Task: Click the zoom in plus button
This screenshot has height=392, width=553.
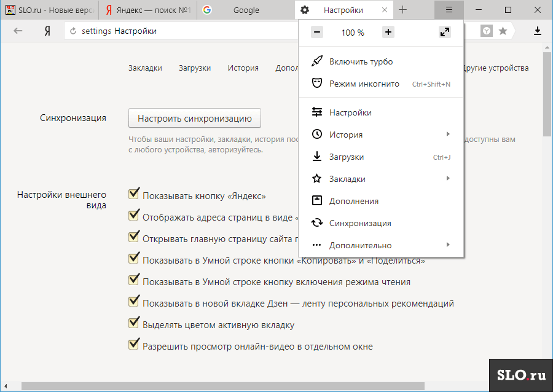Action: pyautogui.click(x=388, y=32)
